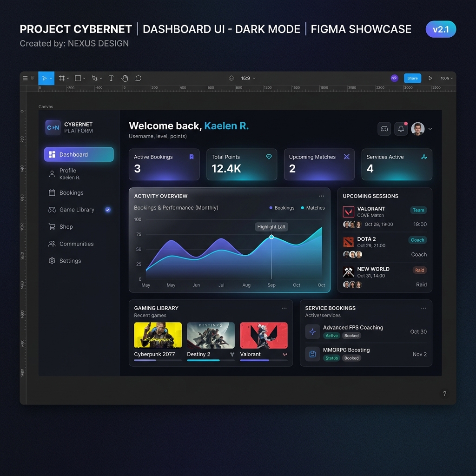This screenshot has width=476, height=476.
Task: Open the Destiny 2 game thumbnail
Action: (x=211, y=335)
